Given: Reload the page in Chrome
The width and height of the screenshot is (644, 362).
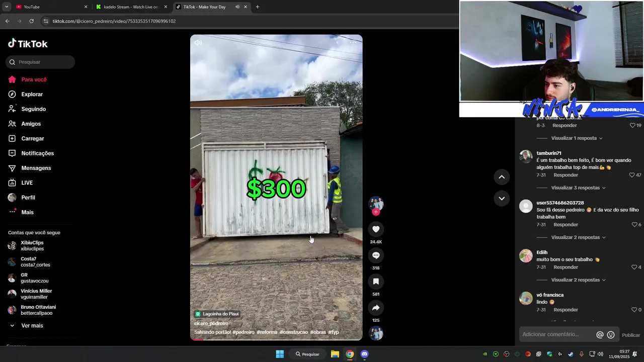Looking at the screenshot, I should pos(31,21).
